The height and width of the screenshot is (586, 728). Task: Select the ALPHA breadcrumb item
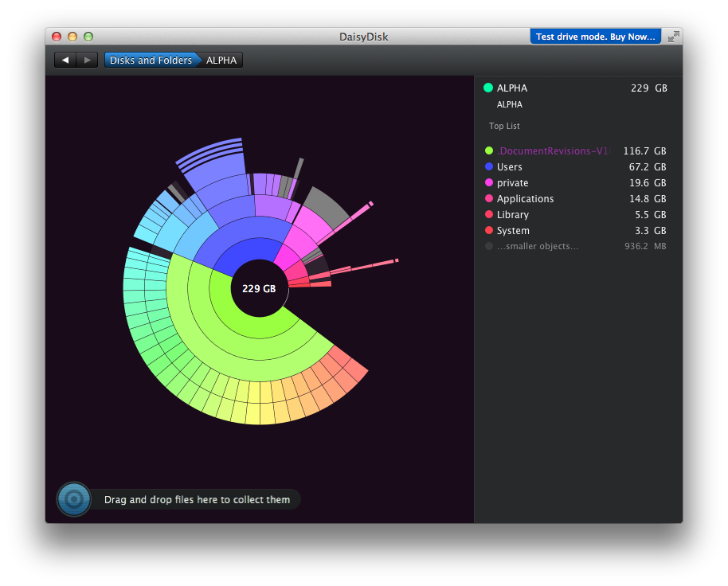(x=221, y=60)
